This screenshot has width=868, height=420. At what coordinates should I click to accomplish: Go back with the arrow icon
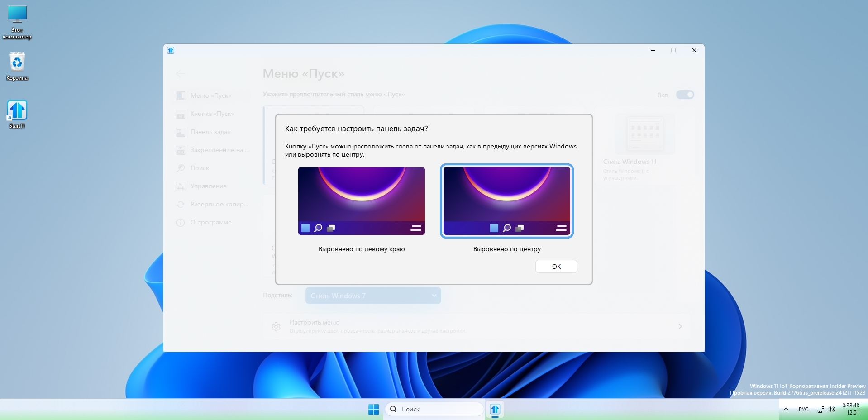[x=181, y=73]
